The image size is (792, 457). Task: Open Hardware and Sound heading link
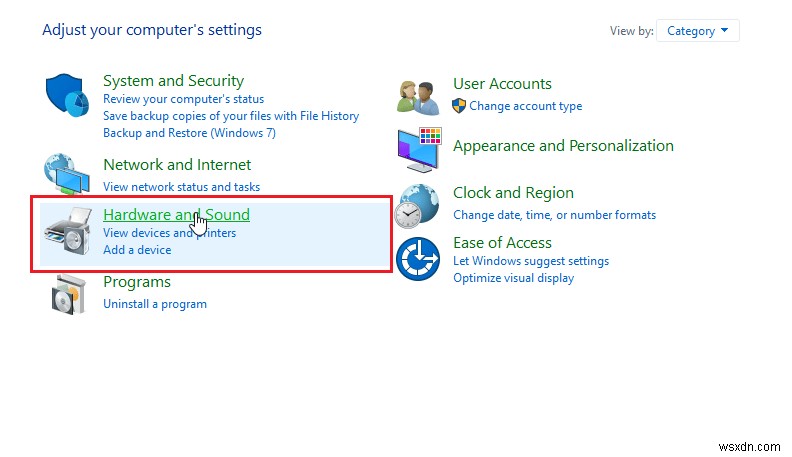pyautogui.click(x=176, y=215)
